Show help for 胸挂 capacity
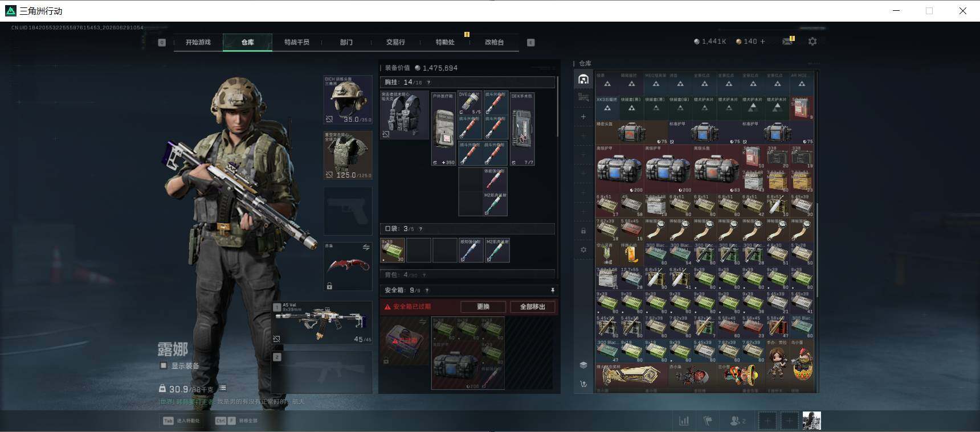980x432 pixels. (428, 83)
